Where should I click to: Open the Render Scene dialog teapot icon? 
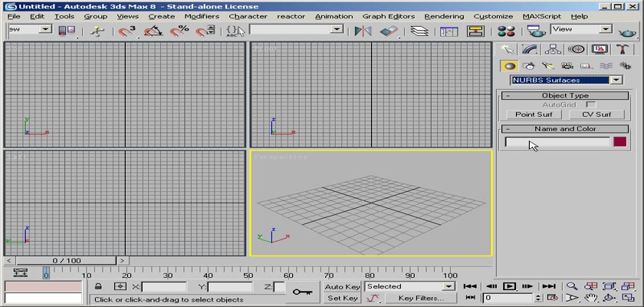point(536,31)
